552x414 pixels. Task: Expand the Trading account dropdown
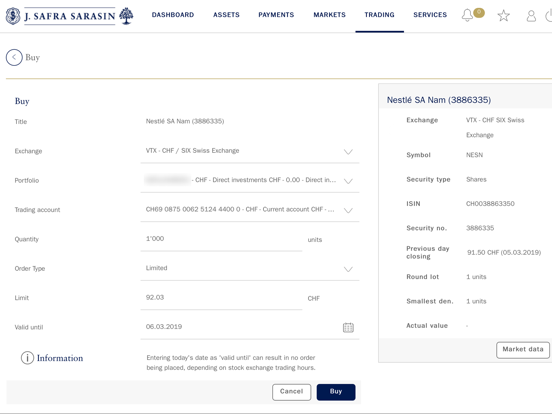tap(348, 211)
